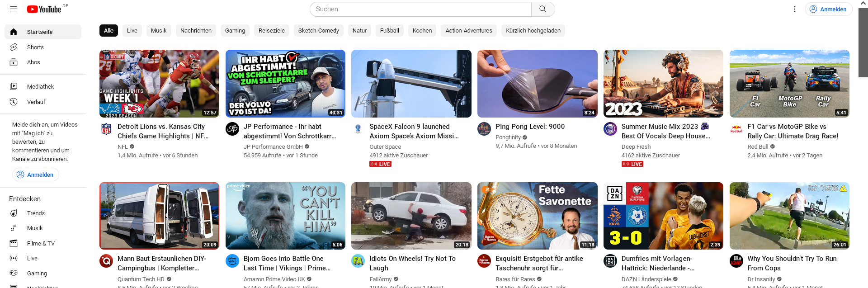This screenshot has width=868, height=288.
Task: Click Anmelden button in the sidebar
Action: point(36,175)
